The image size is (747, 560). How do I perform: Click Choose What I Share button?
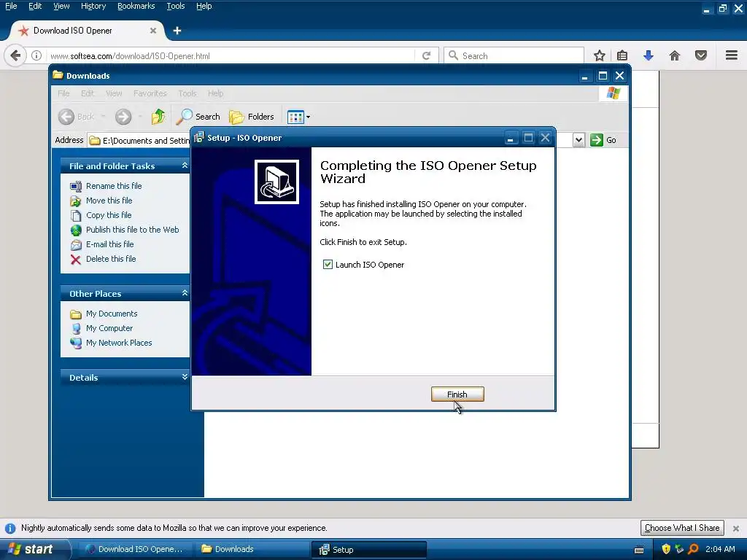point(682,528)
